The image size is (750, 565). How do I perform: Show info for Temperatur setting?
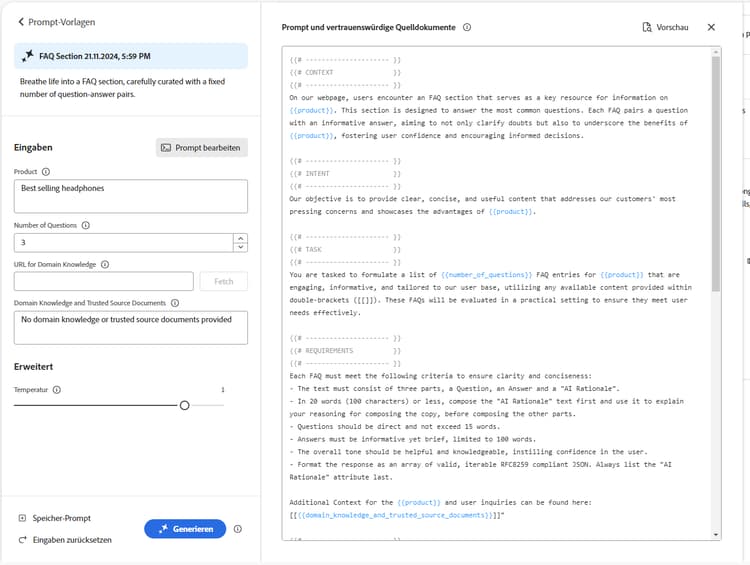click(57, 390)
